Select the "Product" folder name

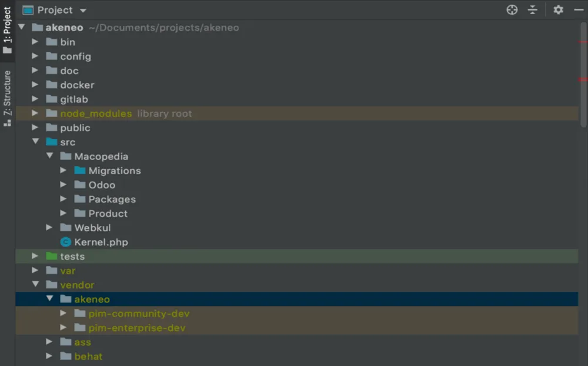click(x=108, y=214)
